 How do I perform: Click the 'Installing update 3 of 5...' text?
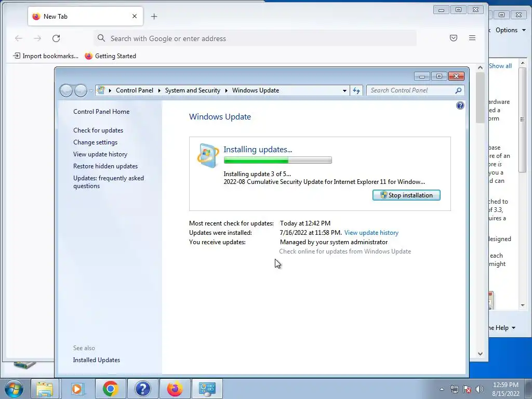point(257,174)
